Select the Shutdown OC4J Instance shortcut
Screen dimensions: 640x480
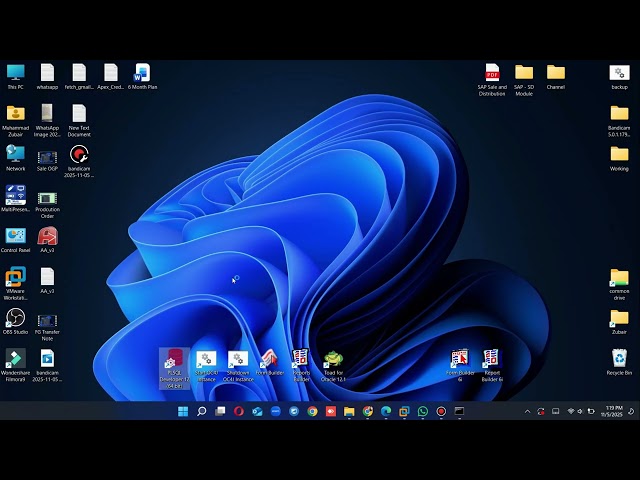click(x=238, y=366)
